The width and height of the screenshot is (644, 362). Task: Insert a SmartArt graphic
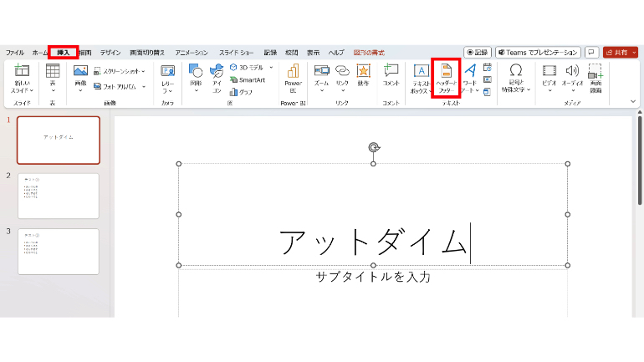pos(248,80)
